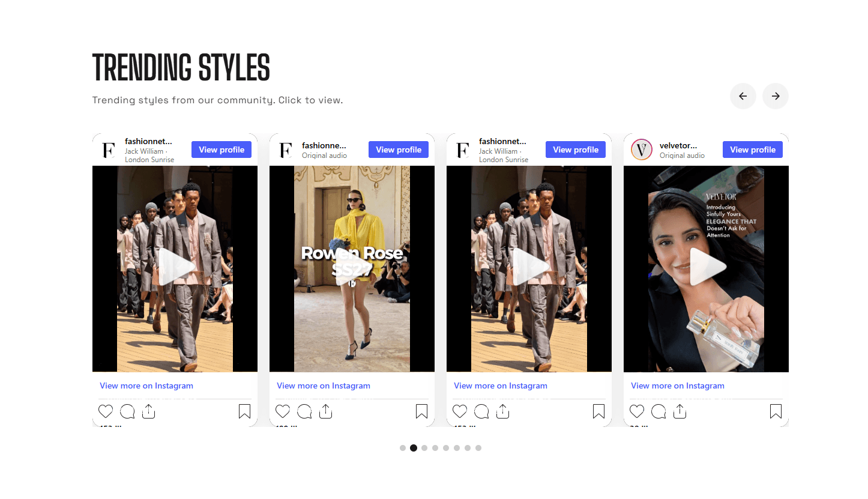Image resolution: width=868 pixels, height=499 pixels.
Task: Open View more on Instagram under Velvetor
Action: pyautogui.click(x=678, y=386)
